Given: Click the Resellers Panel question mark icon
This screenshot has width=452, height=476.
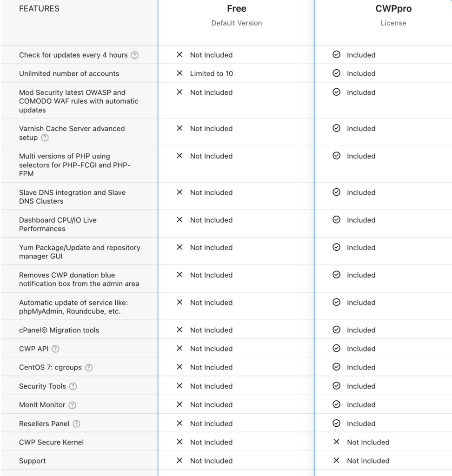Looking at the screenshot, I should pos(77,424).
